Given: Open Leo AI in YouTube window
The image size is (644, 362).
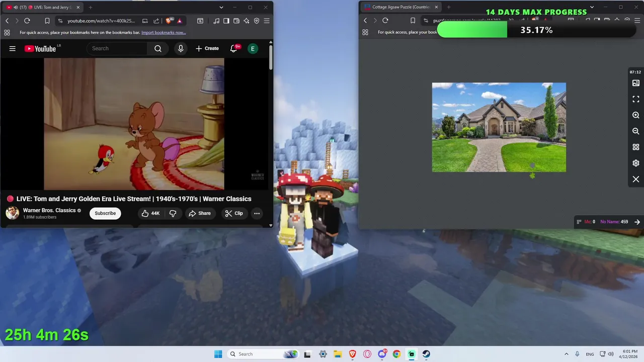Looking at the screenshot, I should pyautogui.click(x=246, y=21).
